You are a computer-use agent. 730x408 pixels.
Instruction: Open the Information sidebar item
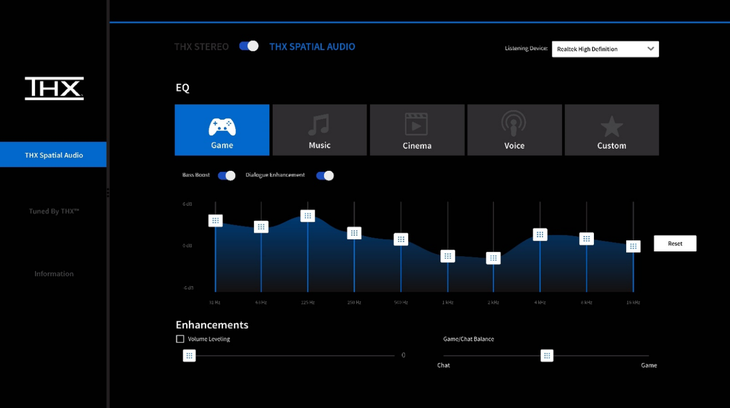54,274
